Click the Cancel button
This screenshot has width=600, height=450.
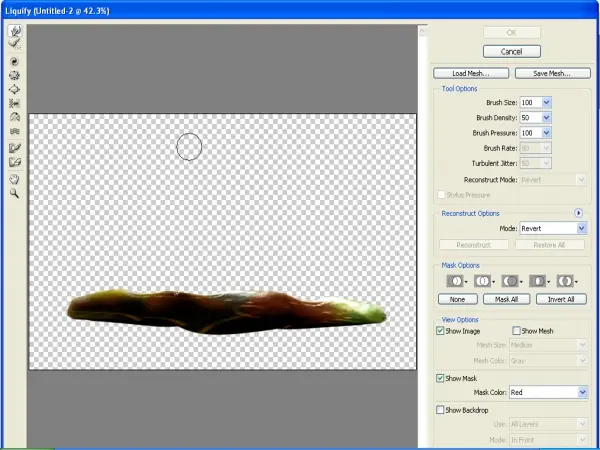coord(512,51)
